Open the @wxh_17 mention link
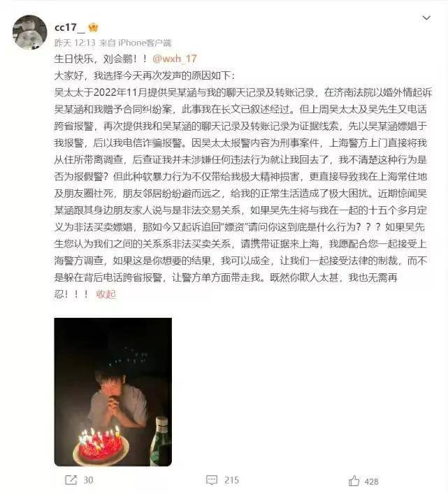Image resolution: width=448 pixels, height=494 pixels. coord(175,59)
